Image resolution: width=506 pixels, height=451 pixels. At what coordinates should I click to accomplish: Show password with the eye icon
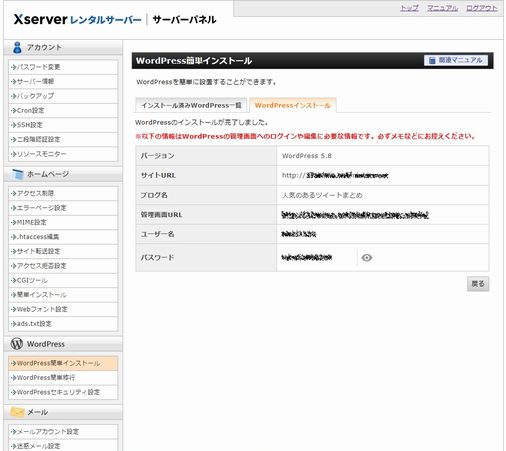[367, 257]
